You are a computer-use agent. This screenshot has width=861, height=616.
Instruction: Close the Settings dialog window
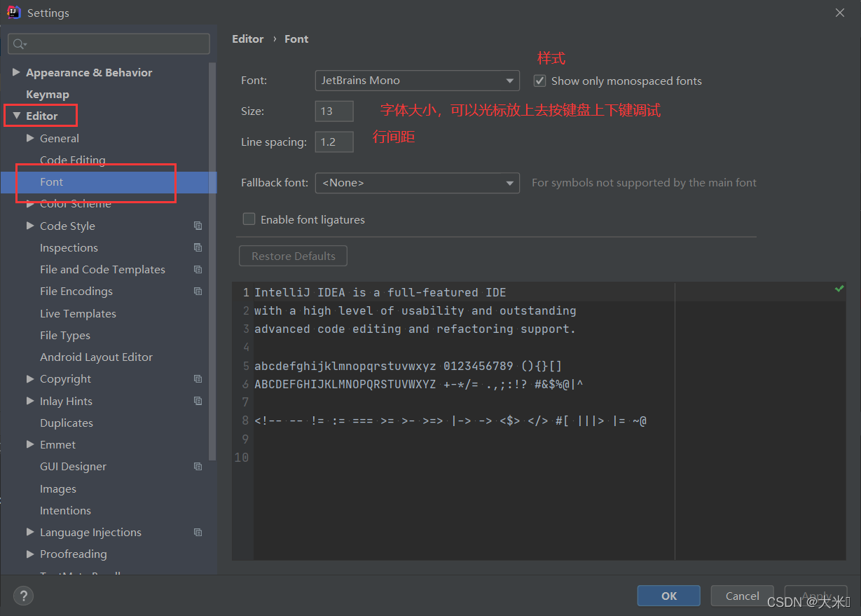(839, 13)
